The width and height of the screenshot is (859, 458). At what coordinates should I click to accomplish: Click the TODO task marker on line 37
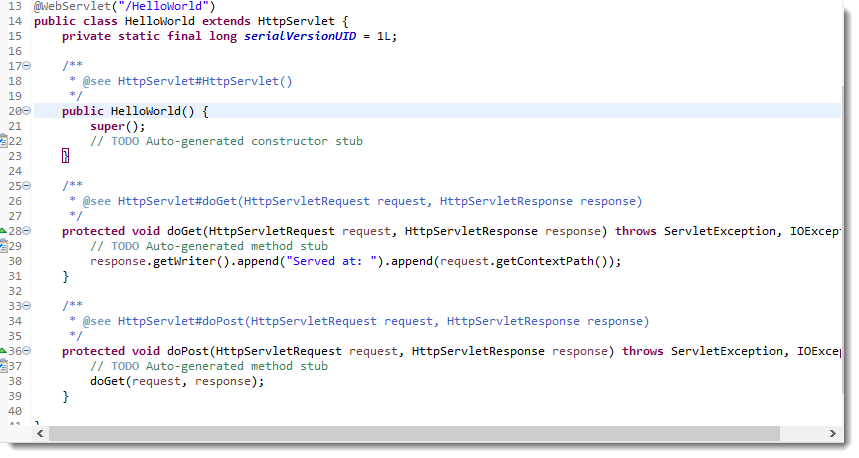[3, 365]
